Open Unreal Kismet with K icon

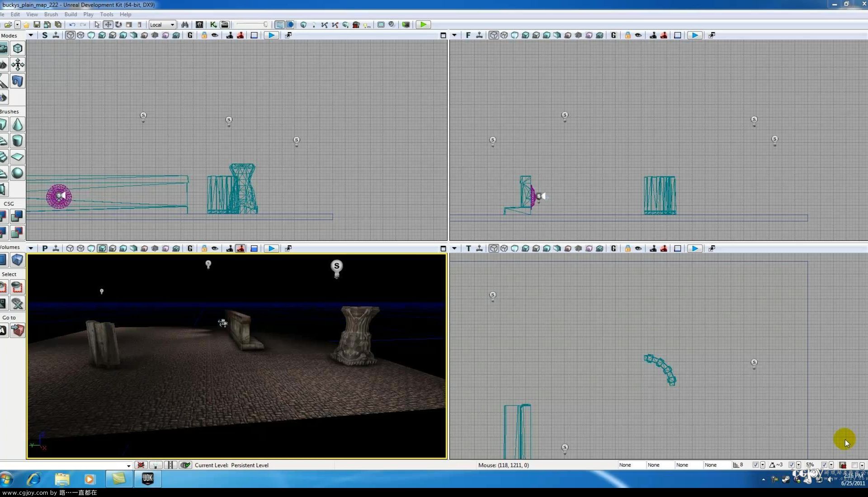[x=213, y=25]
